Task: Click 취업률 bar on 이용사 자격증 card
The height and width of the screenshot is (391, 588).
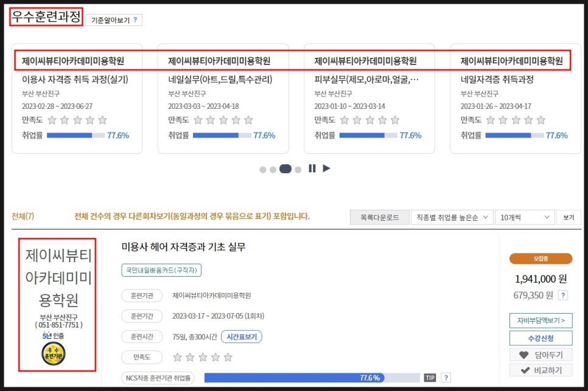Action: coord(75,136)
